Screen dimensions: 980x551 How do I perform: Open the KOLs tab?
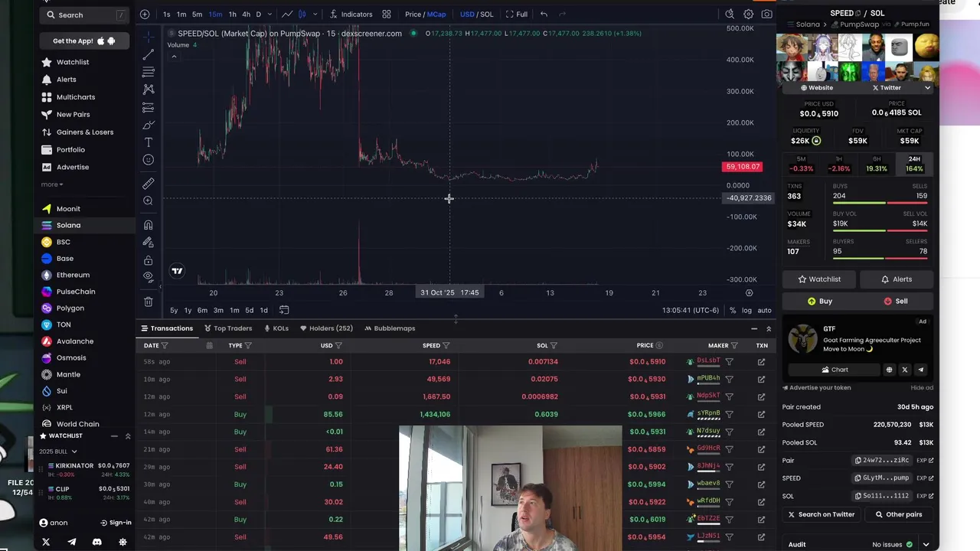[276, 328]
